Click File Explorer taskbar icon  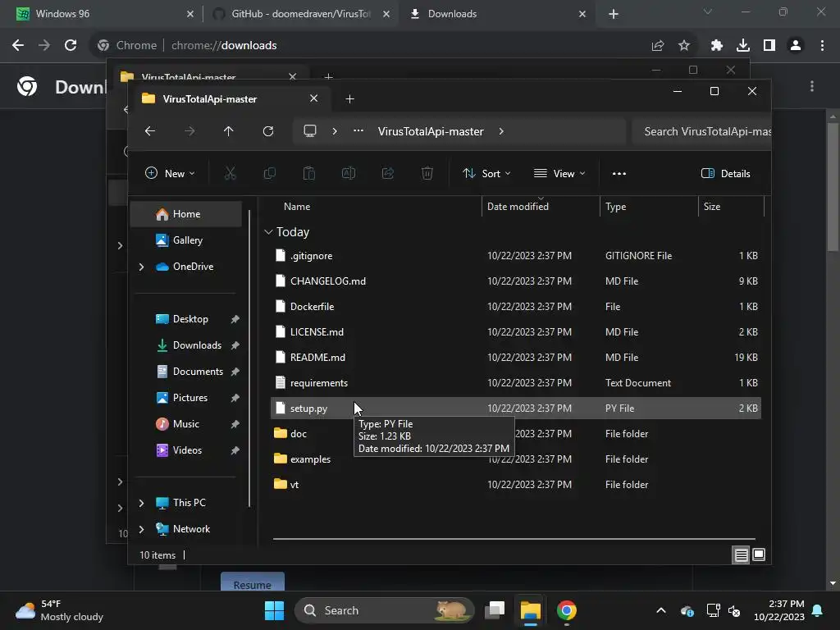click(x=531, y=610)
